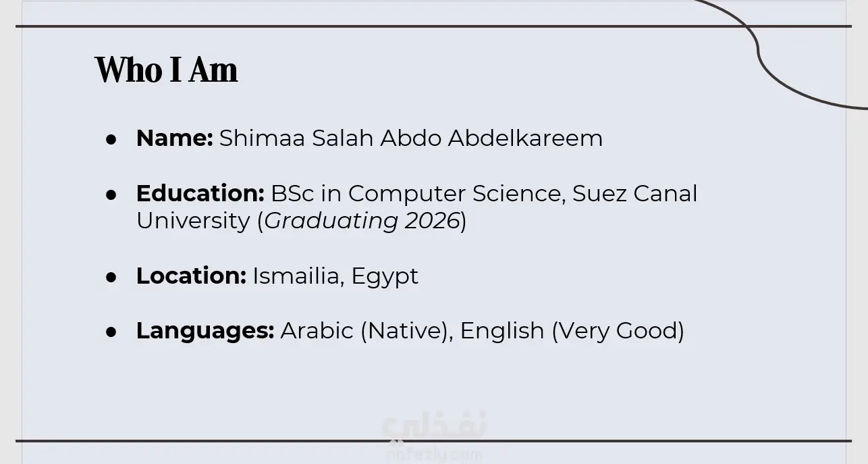Image resolution: width=868 pixels, height=464 pixels.
Task: Click the bold "Languages:" label
Action: click(205, 330)
